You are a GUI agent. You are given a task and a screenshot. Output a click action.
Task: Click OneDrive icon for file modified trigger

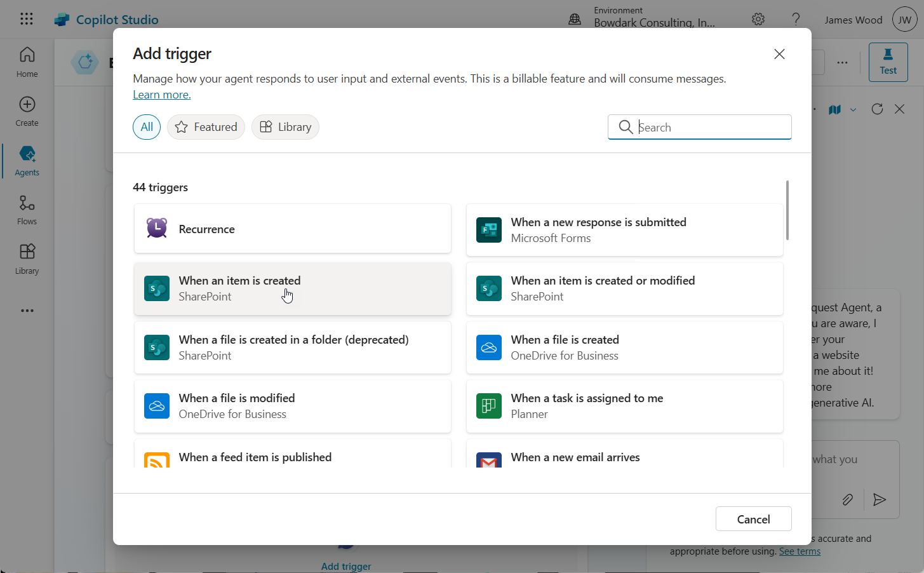(157, 406)
